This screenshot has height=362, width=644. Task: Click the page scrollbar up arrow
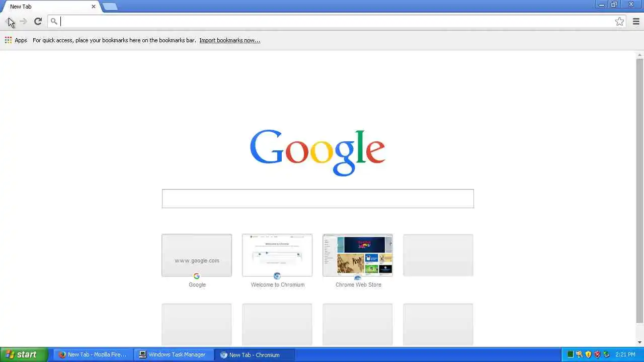[x=640, y=54]
